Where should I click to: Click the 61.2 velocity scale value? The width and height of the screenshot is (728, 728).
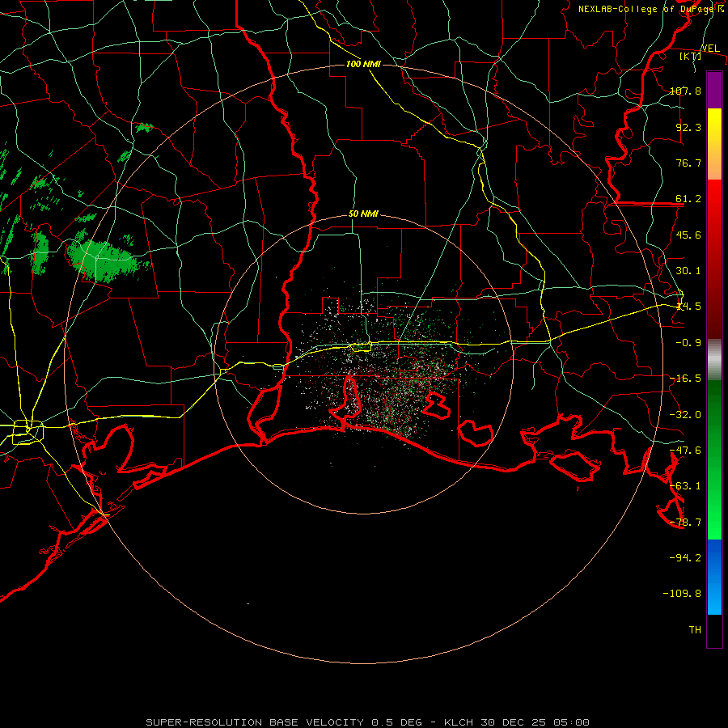tap(688, 199)
